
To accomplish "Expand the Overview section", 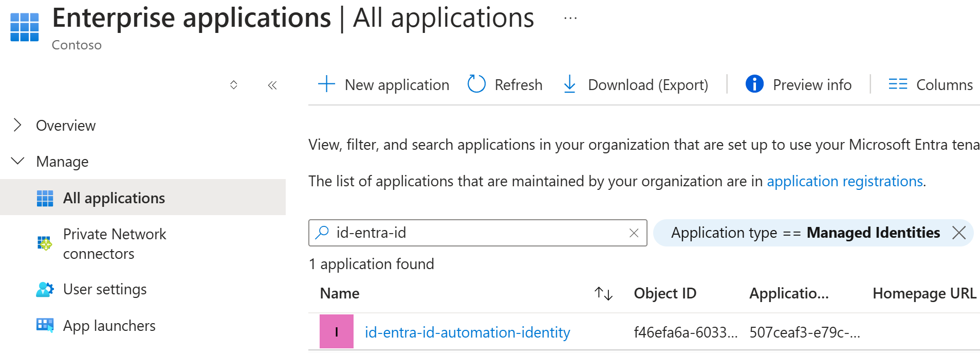I will 17,125.
